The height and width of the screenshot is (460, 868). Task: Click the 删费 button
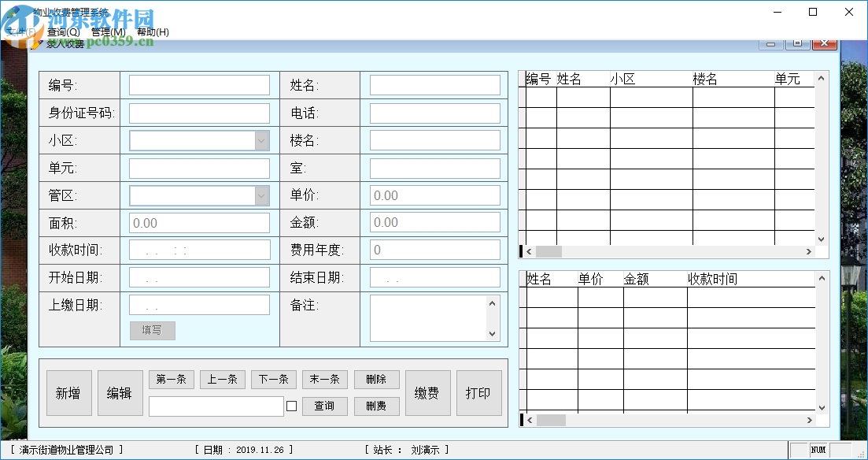click(376, 406)
